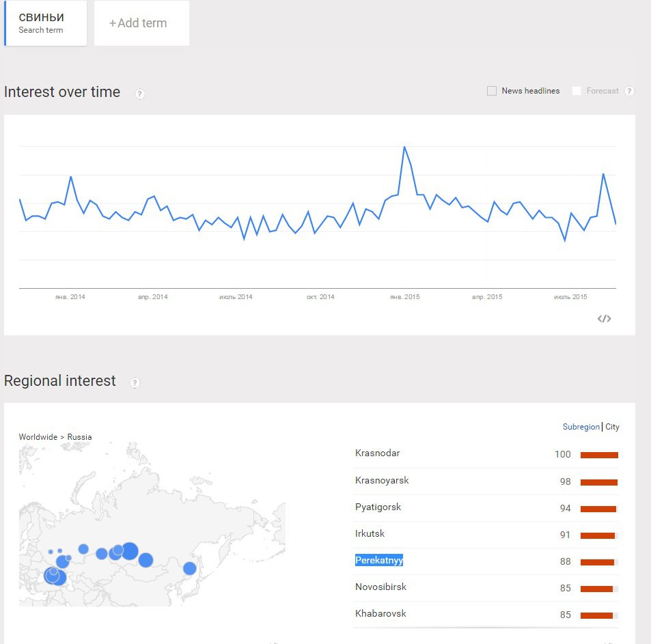This screenshot has width=651, height=644.
Task: Select Novosibirsk in the city list
Action: point(381,587)
